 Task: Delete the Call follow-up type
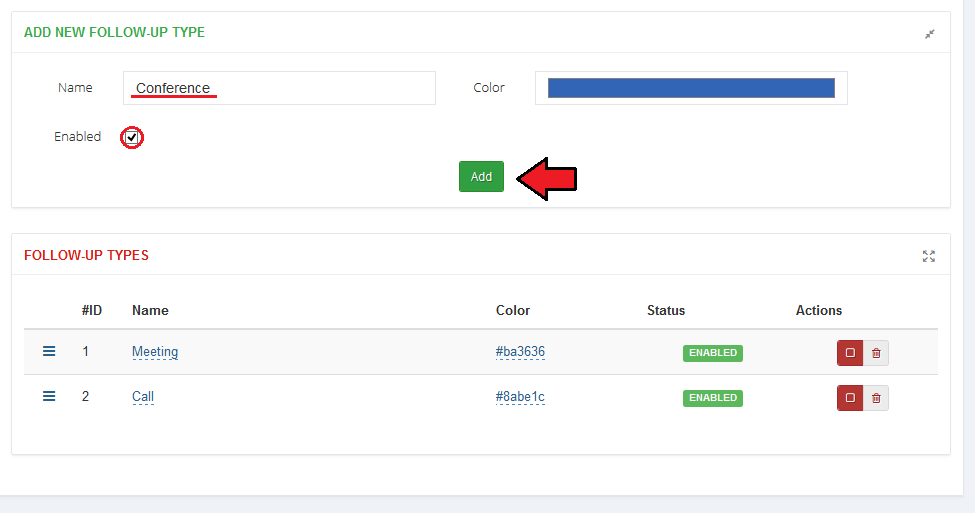click(x=876, y=398)
